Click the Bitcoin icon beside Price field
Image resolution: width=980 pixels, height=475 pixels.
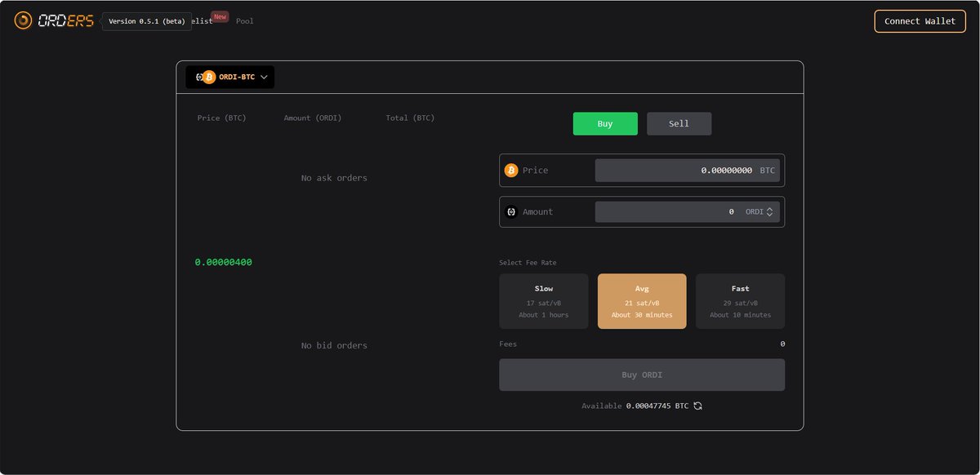513,170
